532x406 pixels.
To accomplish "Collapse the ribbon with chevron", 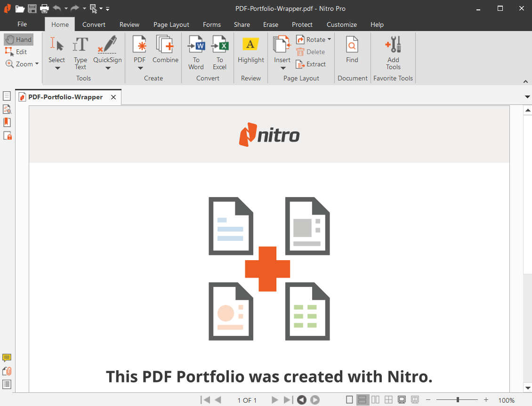I will [x=525, y=81].
